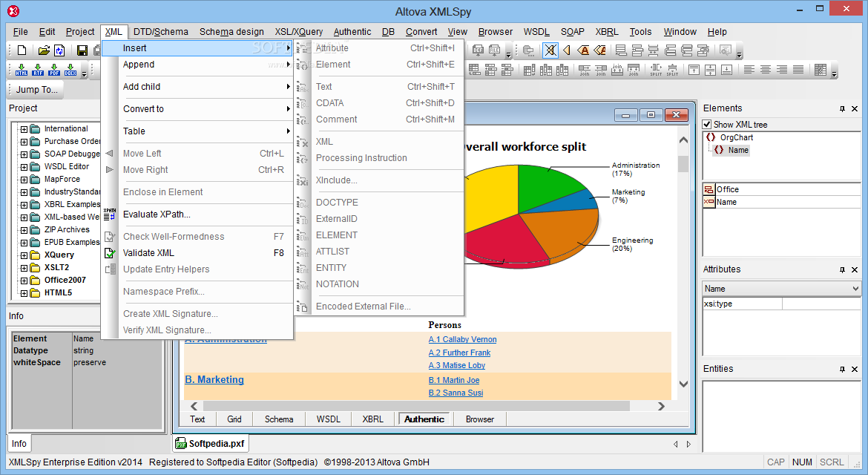Select the OrgChart node in Elements
Image resolution: width=868 pixels, height=475 pixels.
pos(736,137)
